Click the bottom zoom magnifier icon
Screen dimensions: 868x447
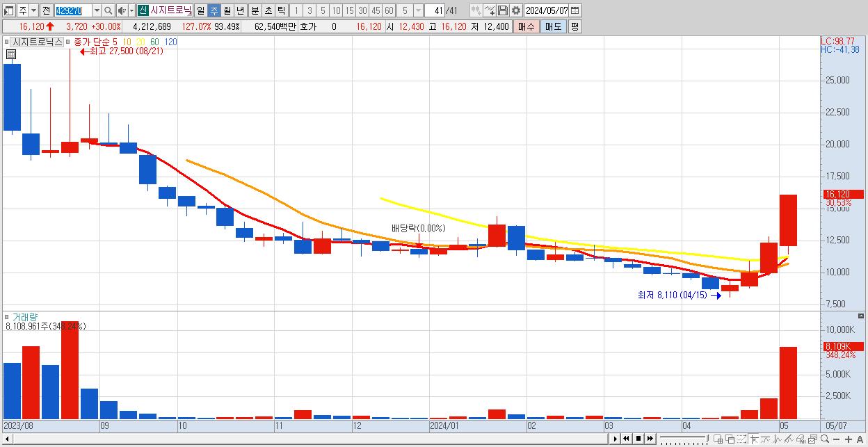(x=824, y=439)
